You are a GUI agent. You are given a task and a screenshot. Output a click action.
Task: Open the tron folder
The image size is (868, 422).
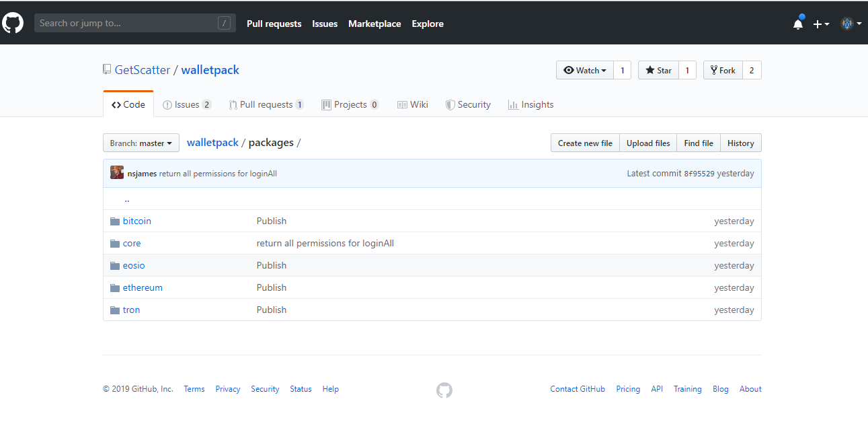[x=132, y=310]
